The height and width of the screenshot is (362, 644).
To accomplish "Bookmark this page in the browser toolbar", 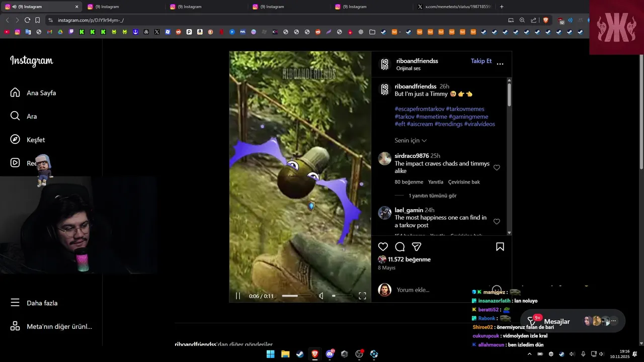I will (37, 20).
